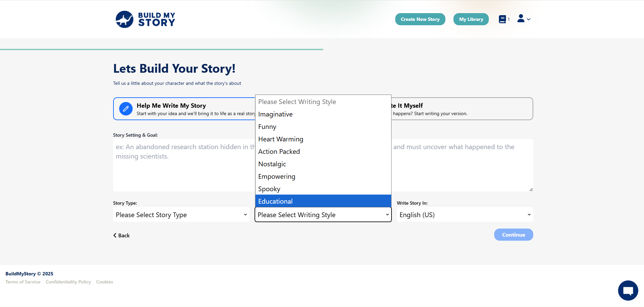Select the highlighted Educational option
The height and width of the screenshot is (307, 644).
click(275, 201)
